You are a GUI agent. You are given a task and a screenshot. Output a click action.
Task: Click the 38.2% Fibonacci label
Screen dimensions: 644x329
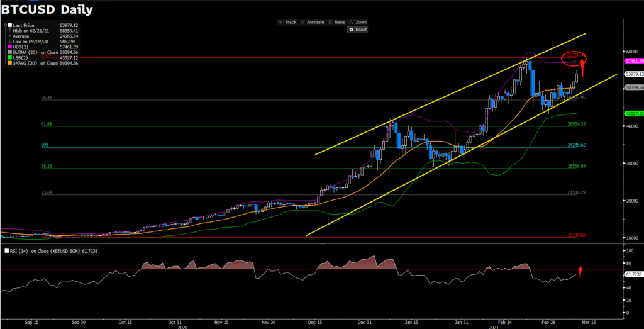coord(46,166)
